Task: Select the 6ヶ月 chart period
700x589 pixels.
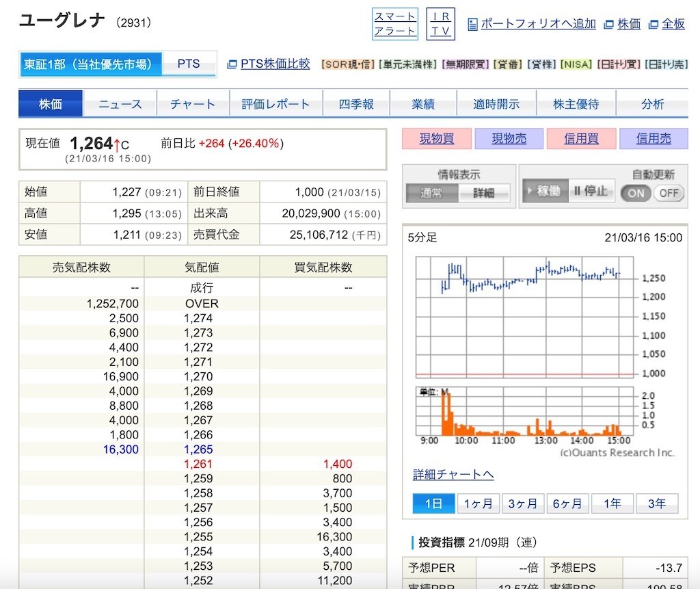Action: tap(567, 503)
